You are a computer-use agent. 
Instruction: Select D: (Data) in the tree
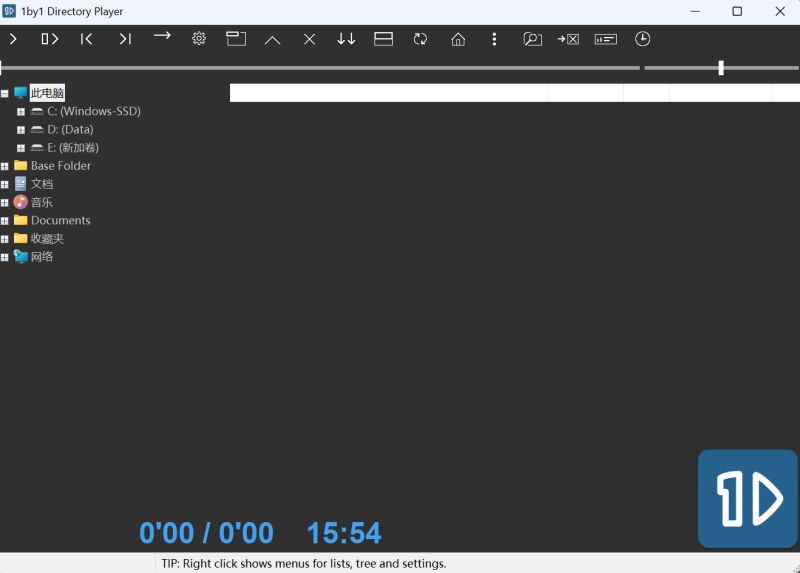(x=70, y=130)
